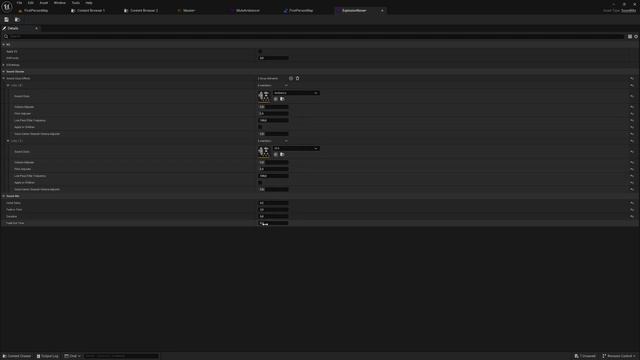The height and width of the screenshot is (360, 640).
Task: Reset Duration to its default value
Action: click(631, 216)
